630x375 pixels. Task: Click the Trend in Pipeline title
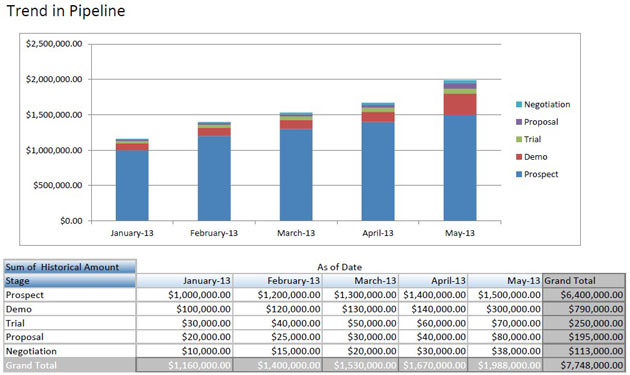66,10
